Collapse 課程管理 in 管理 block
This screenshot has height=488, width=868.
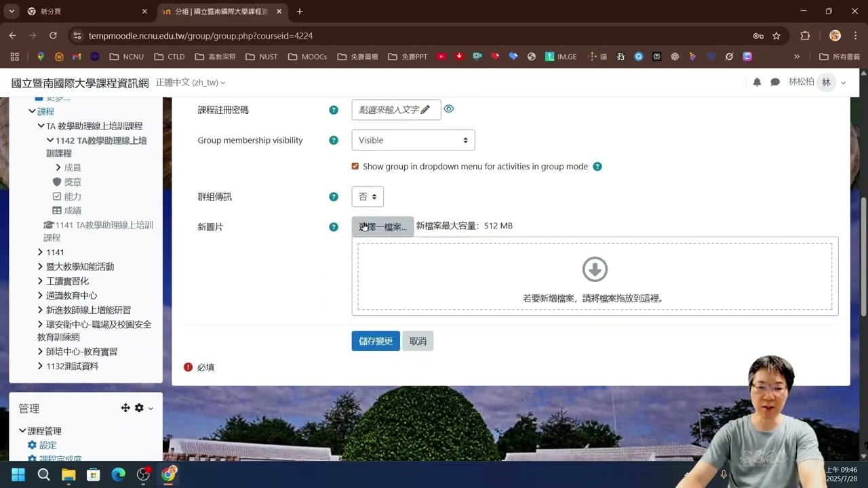(x=22, y=430)
